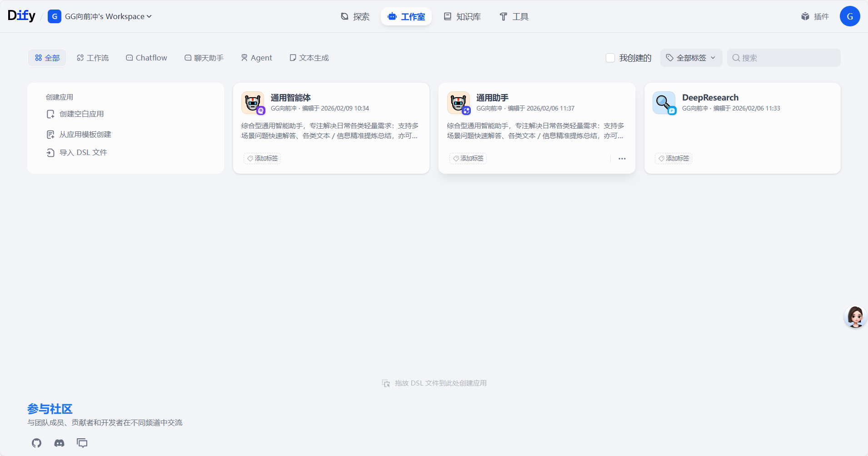Switch to the 工作室 tab
The height and width of the screenshot is (456, 868).
pyautogui.click(x=406, y=16)
